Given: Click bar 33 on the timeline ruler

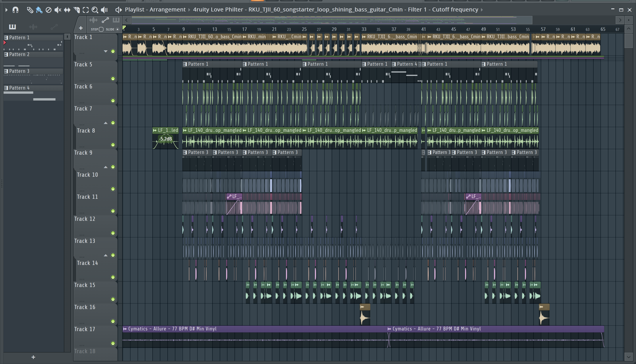Looking at the screenshot, I should tap(364, 29).
